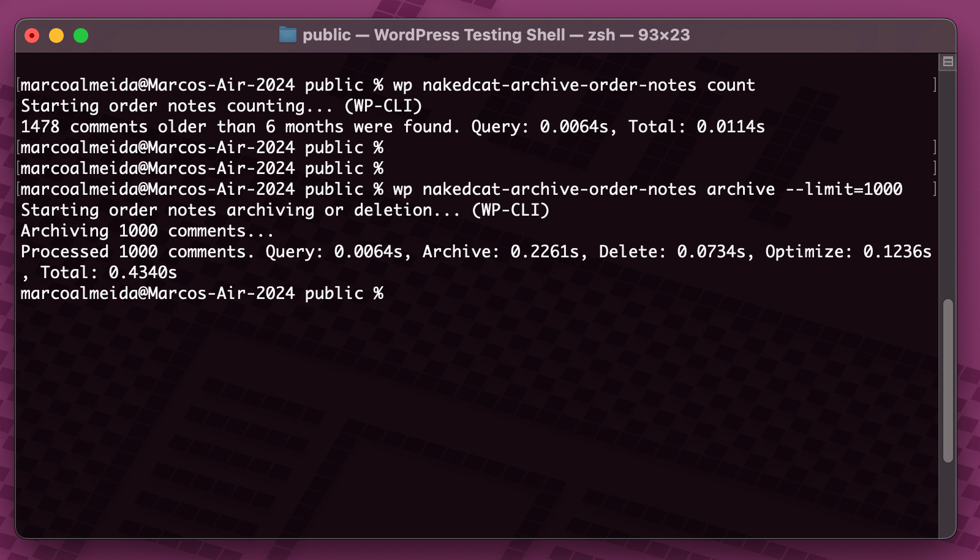
Task: Click the 'Archiving 1000 comments...' output line
Action: (x=147, y=231)
